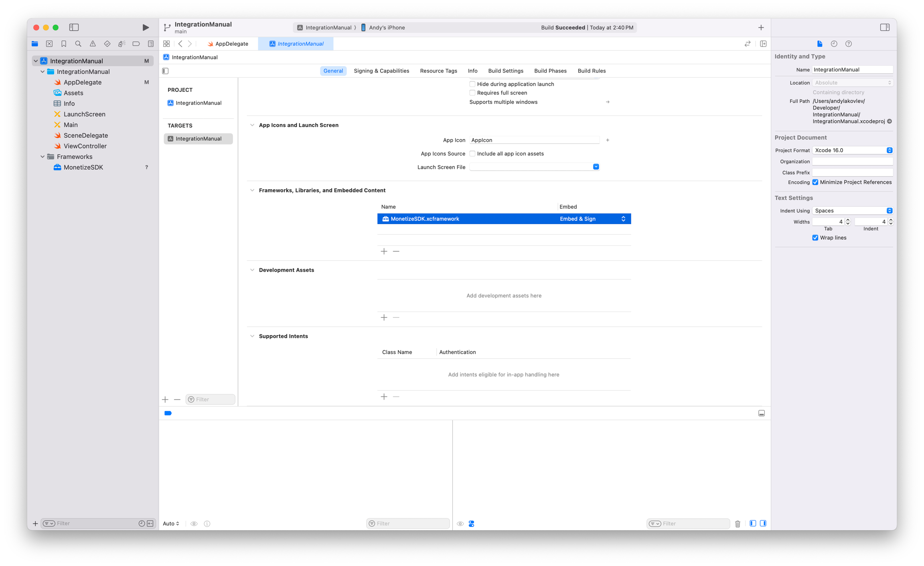The height and width of the screenshot is (566, 924).
Task: Switch to the Build Settings tab
Action: coord(505,71)
